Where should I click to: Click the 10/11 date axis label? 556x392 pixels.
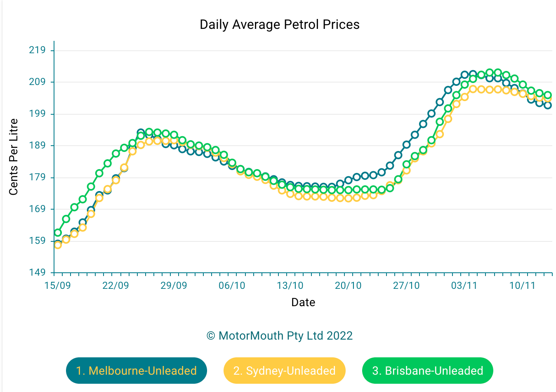click(522, 286)
